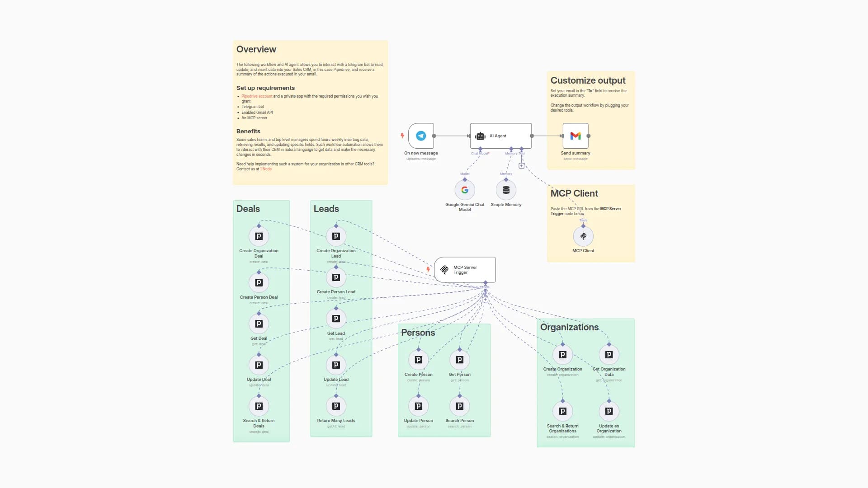Open the Update Person node

(418, 406)
